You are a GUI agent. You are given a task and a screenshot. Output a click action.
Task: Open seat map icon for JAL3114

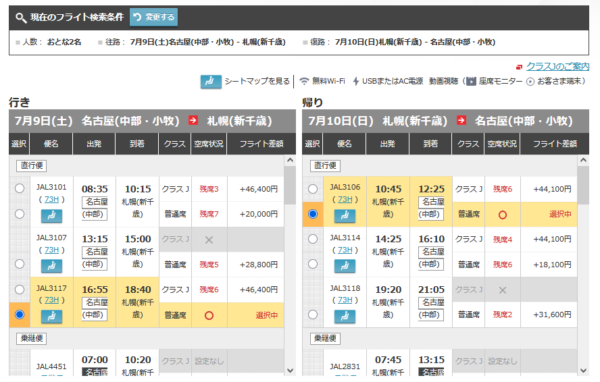tap(345, 266)
